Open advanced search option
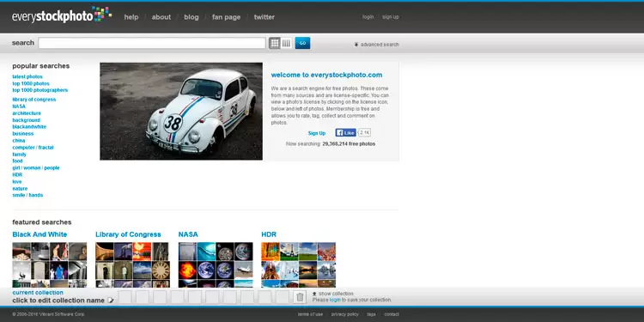644x322 pixels. 376,45
